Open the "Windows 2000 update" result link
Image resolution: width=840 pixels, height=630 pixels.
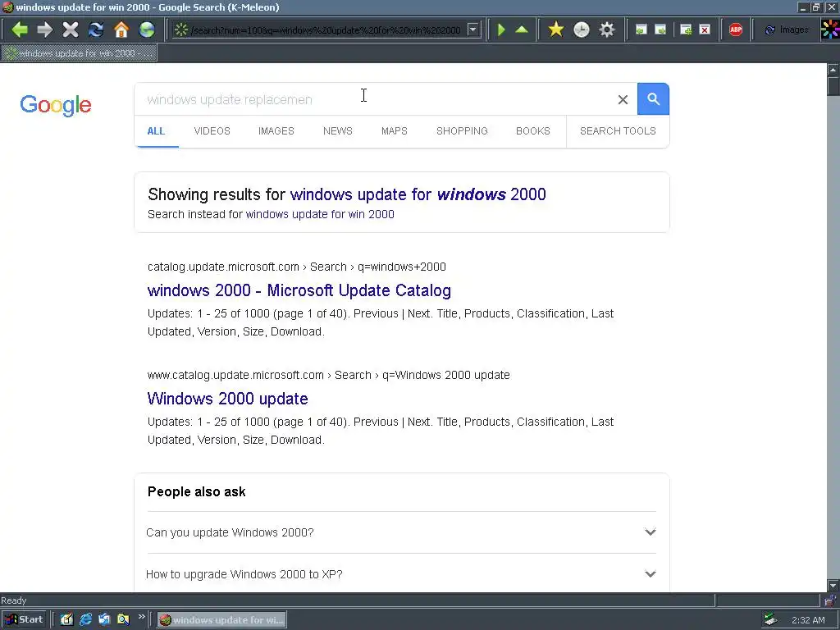[x=228, y=399]
